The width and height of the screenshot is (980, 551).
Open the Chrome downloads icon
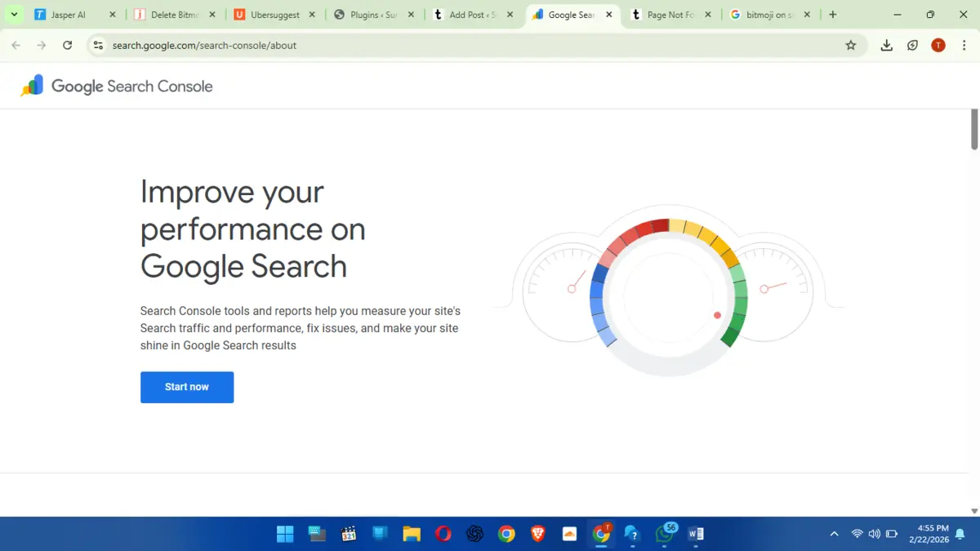pos(887,46)
